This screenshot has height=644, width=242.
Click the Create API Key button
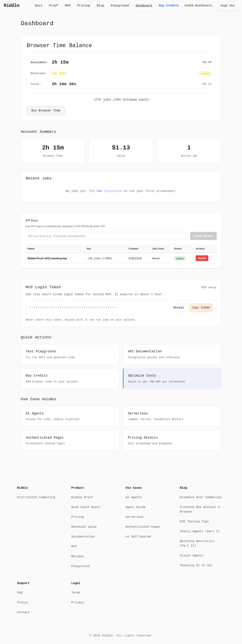coord(203,236)
